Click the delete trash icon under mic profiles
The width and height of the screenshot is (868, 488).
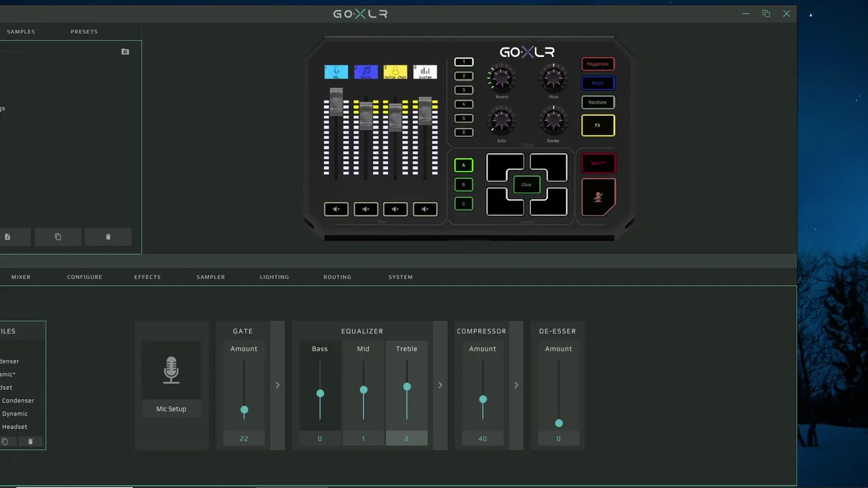pos(30,441)
